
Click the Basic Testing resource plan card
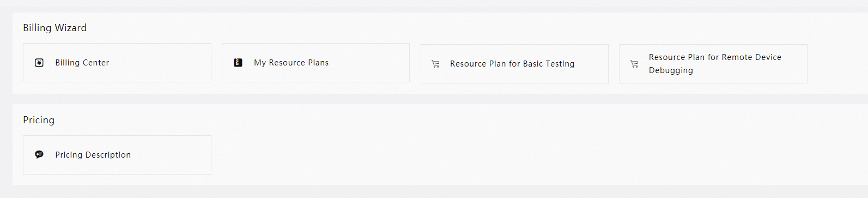[x=514, y=64]
